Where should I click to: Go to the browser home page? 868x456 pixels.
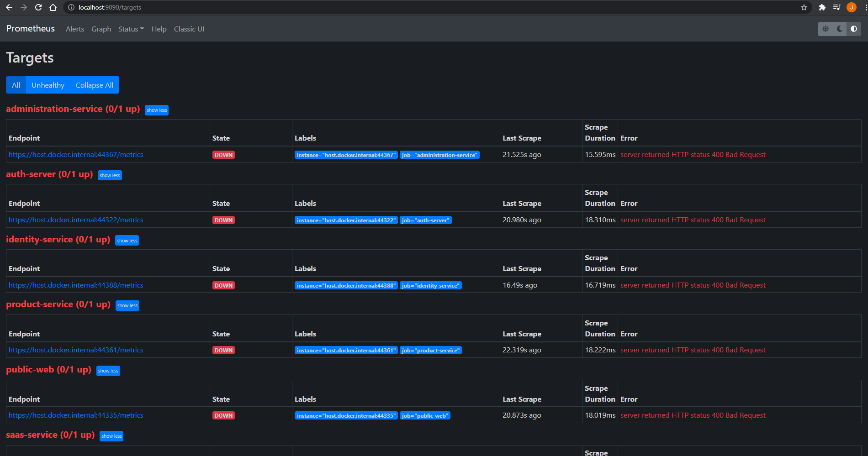53,7
